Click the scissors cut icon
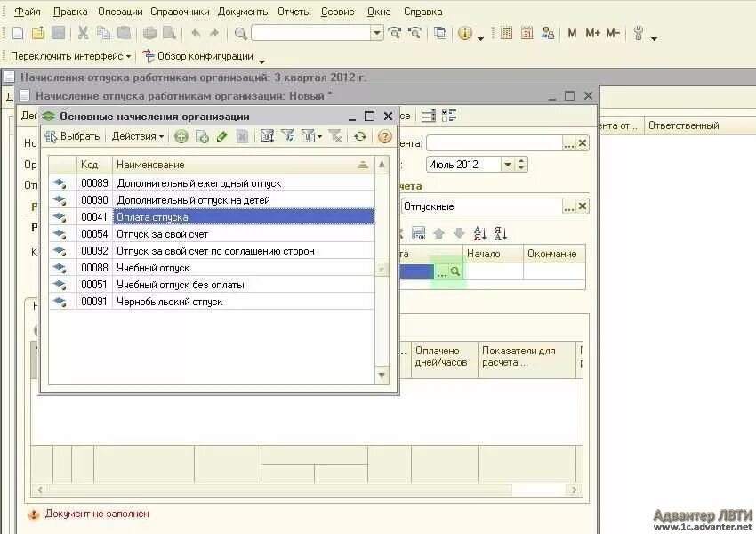 pyautogui.click(x=83, y=33)
